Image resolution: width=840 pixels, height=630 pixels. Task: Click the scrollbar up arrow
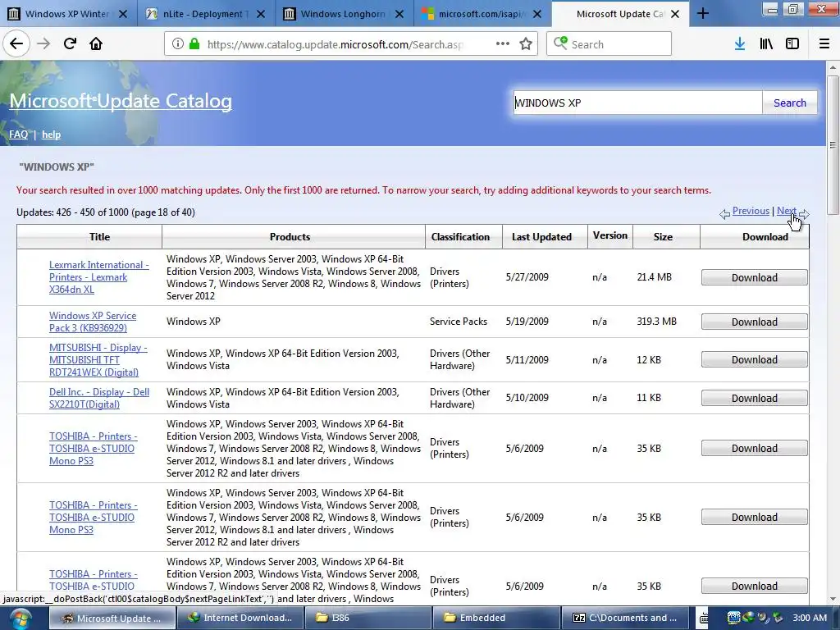point(833,67)
